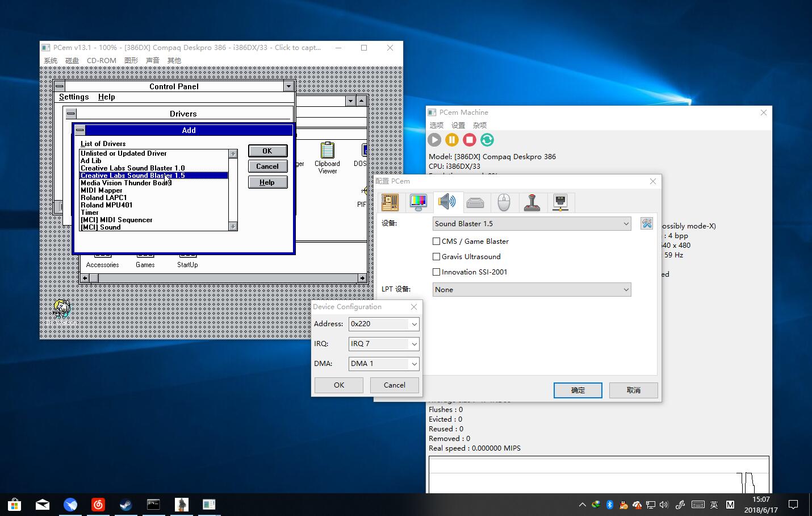The height and width of the screenshot is (516, 812).
Task: Select Roland LAPC1 driver
Action: point(154,198)
